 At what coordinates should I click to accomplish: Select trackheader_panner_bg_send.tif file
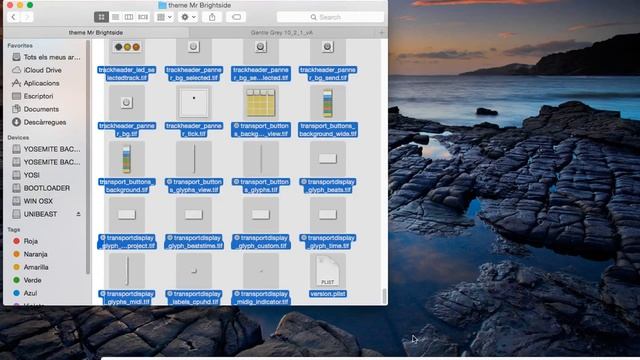[x=328, y=60]
